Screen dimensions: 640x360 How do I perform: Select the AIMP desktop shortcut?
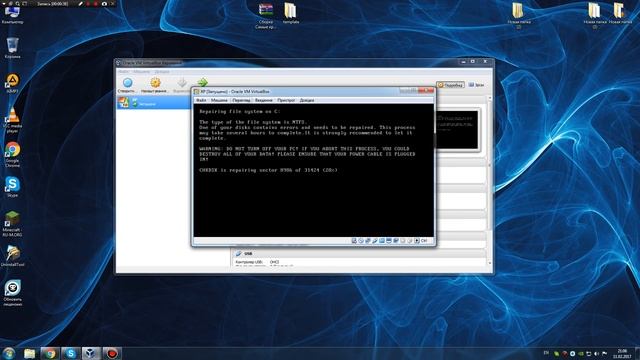(x=12, y=84)
